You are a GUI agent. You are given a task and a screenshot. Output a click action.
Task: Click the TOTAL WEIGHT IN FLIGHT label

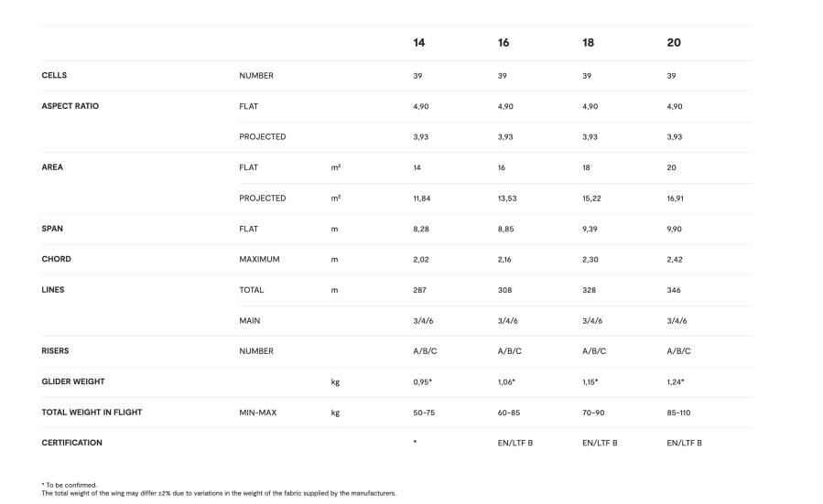pyautogui.click(x=92, y=413)
